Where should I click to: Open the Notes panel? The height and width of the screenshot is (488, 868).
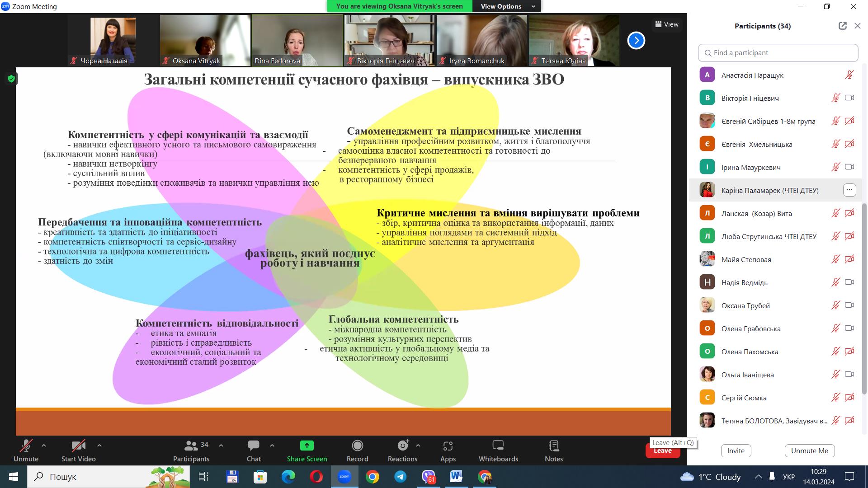[x=553, y=451]
